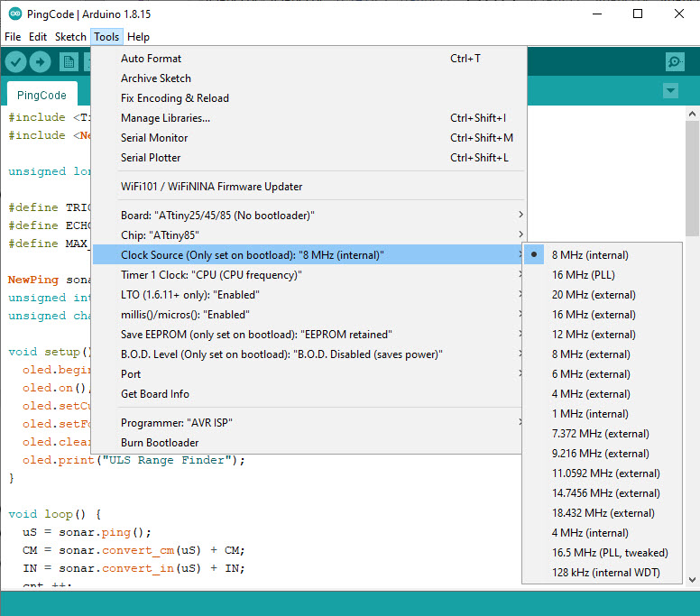Open the sketch tab dropdown arrow
The height and width of the screenshot is (616, 700).
point(669,91)
